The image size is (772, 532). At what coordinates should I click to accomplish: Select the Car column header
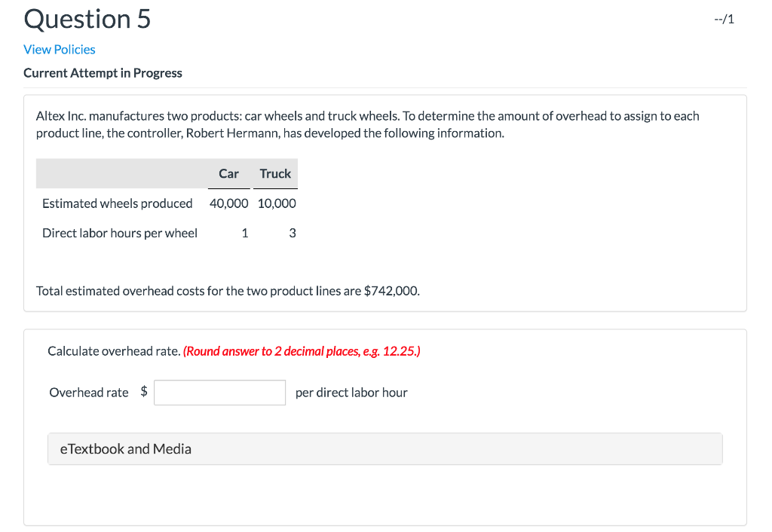(228, 173)
